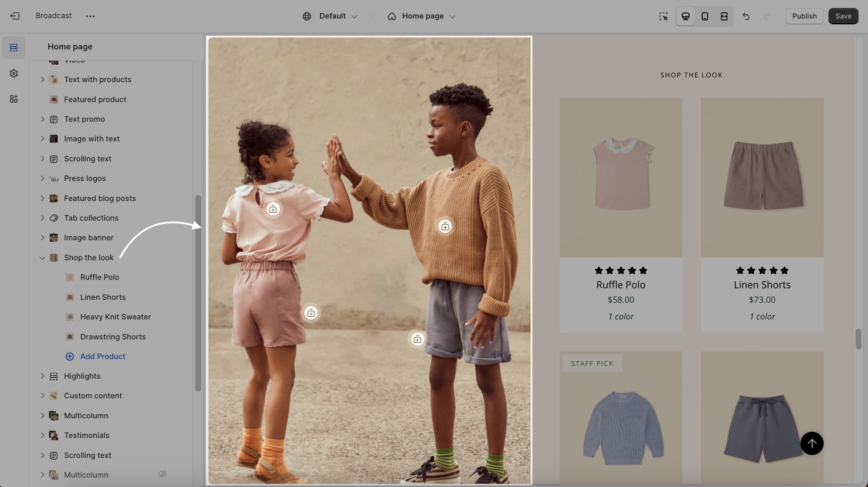The width and height of the screenshot is (868, 487).
Task: Select the Heavy Knit Sweater block
Action: 115,317
